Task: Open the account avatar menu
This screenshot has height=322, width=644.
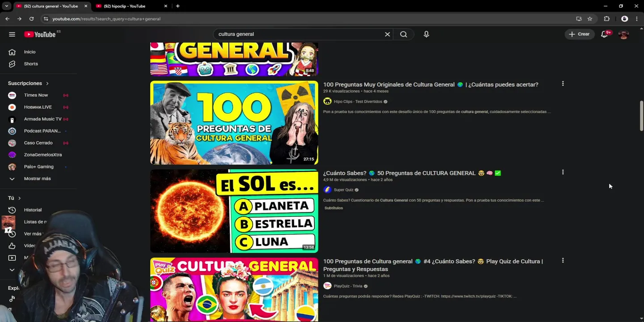Action: (623, 34)
